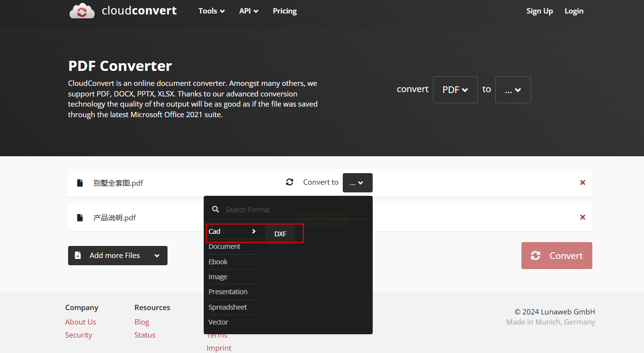644x353 pixels.
Task: Click the CloudConvert cloud logo icon
Action: (x=82, y=11)
